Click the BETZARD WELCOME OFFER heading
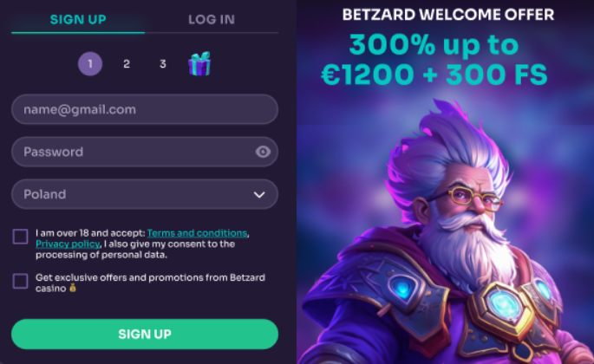Screen dimensions: 594x364 tap(448, 15)
